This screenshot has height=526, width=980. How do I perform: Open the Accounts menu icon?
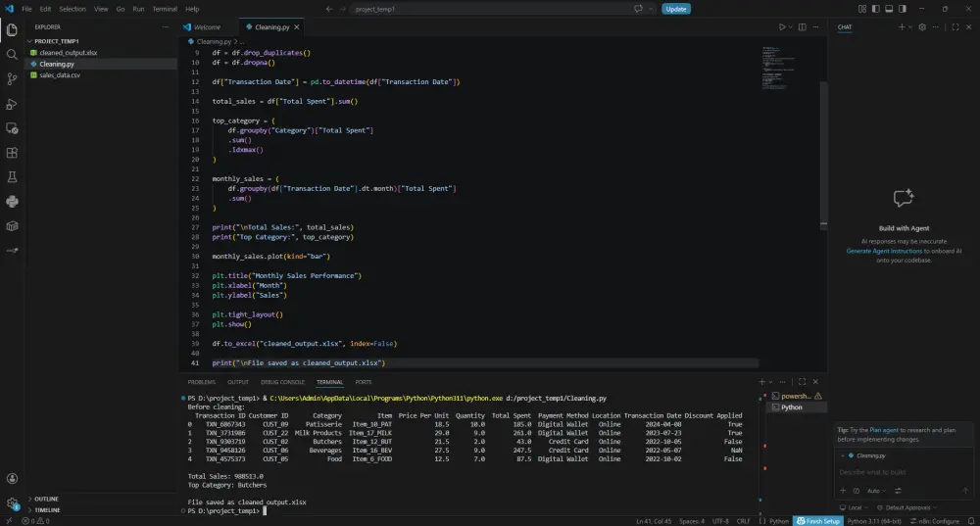pos(12,479)
